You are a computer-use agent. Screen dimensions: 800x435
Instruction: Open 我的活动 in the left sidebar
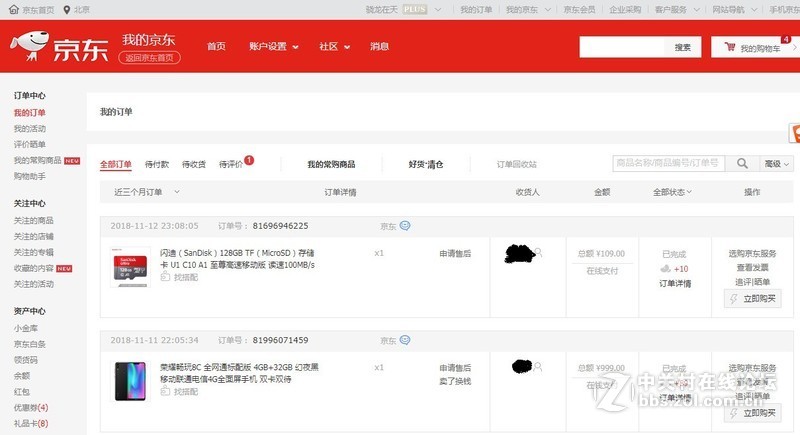tap(30, 128)
